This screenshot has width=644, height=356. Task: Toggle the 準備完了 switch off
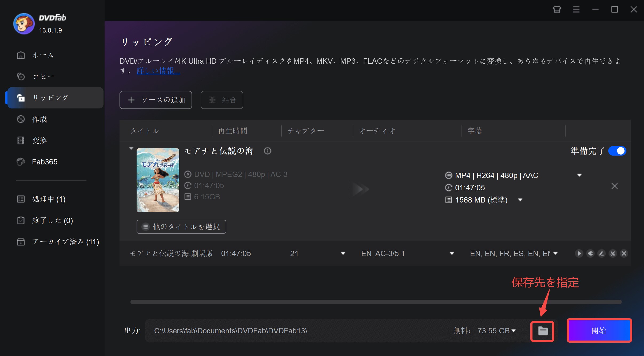coord(617,151)
